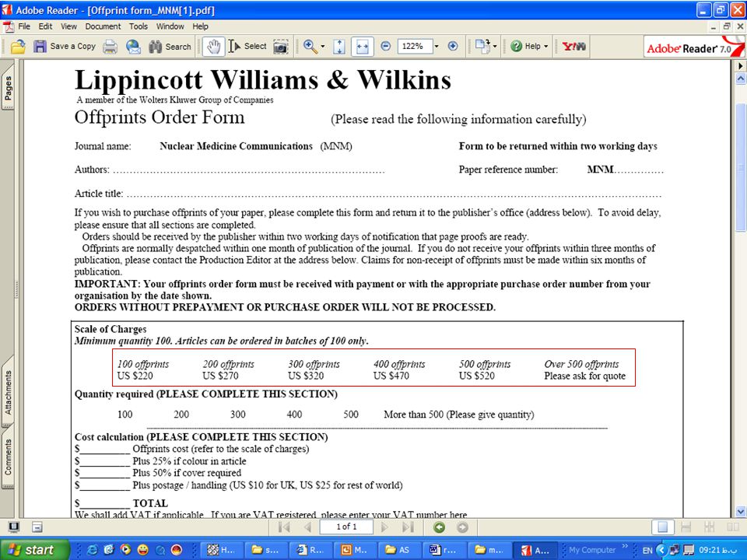Switch to Continuous page layout

coord(686,527)
